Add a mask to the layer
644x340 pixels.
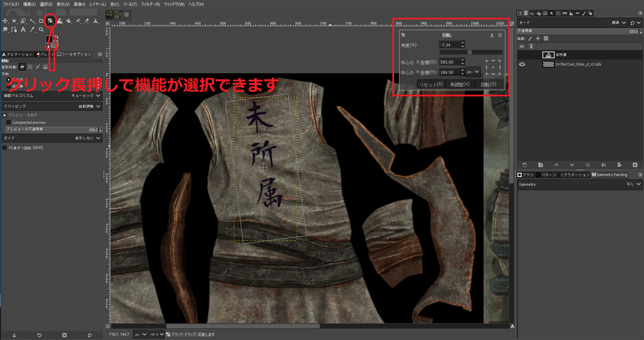point(619,165)
